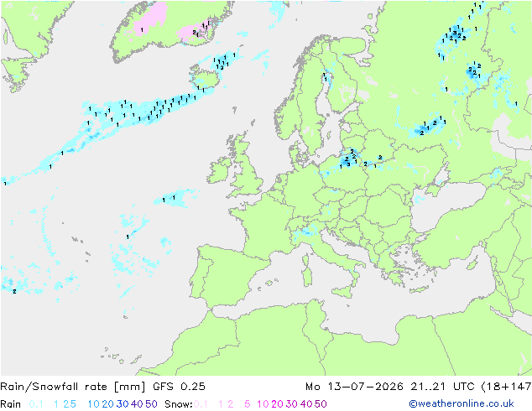Click the "21..21 UTC" time text

point(443,387)
